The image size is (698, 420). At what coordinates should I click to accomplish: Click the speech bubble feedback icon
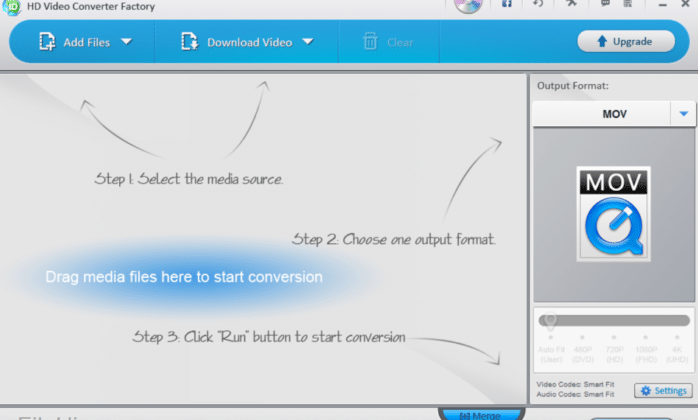(605, 4)
